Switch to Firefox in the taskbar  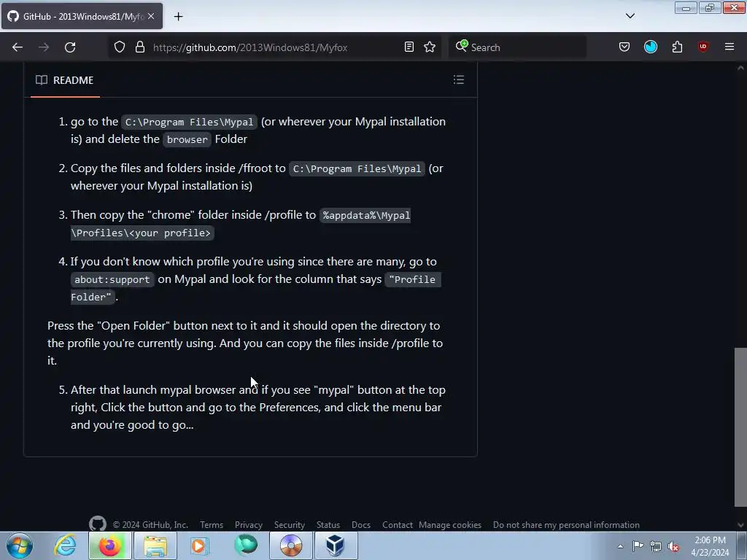109,545
